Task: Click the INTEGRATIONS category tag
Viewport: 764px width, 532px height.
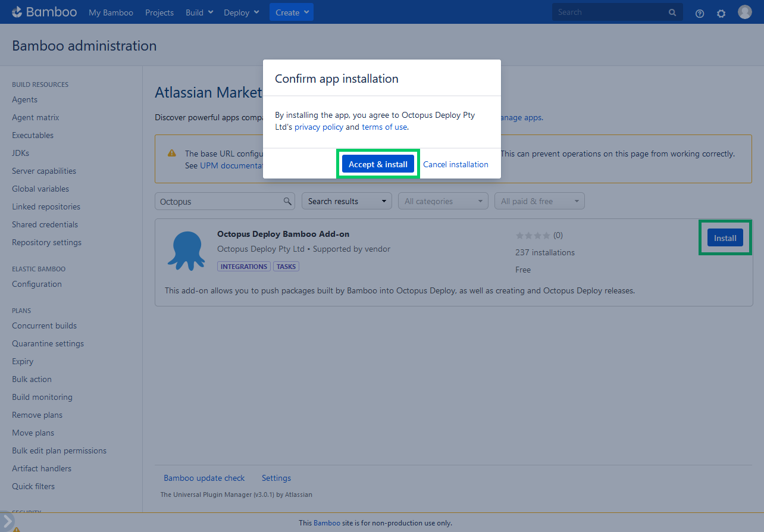Action: 244,267
